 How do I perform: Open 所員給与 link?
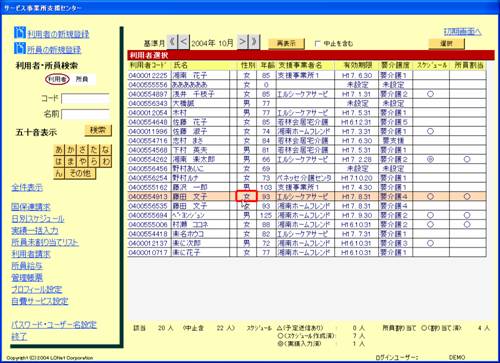(27, 266)
